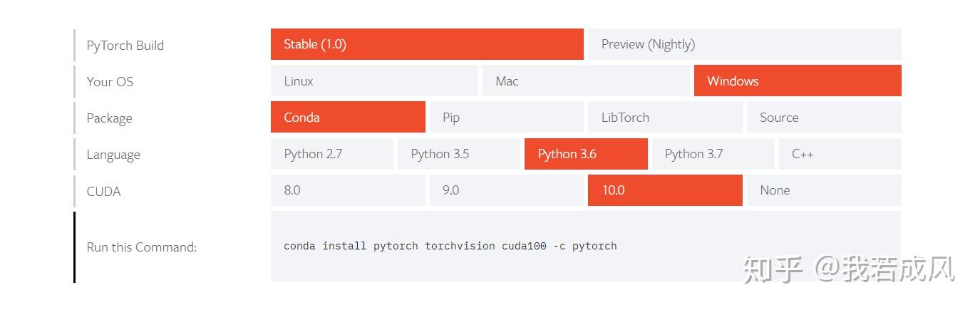Choose the LibTorch package
980x310 pixels.
click(x=664, y=118)
